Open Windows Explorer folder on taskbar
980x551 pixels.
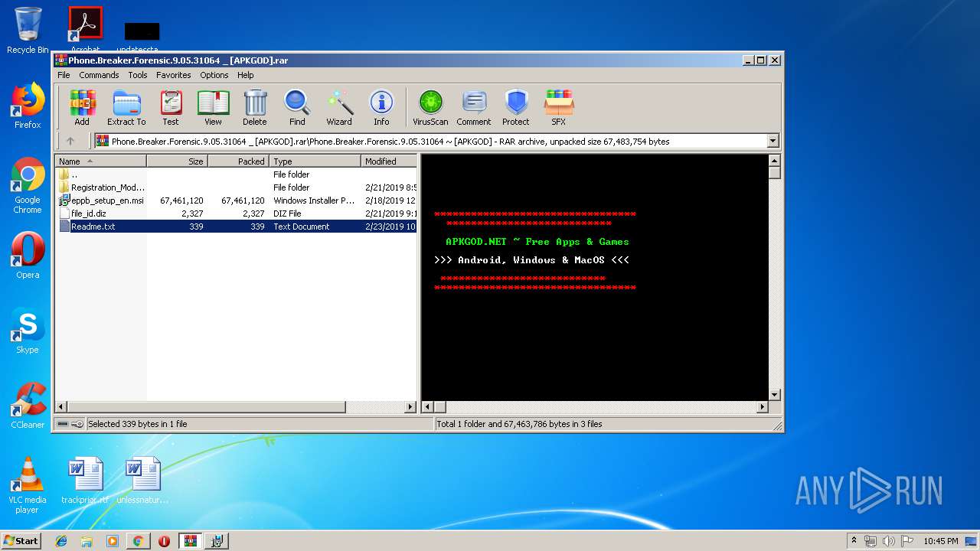tap(87, 541)
